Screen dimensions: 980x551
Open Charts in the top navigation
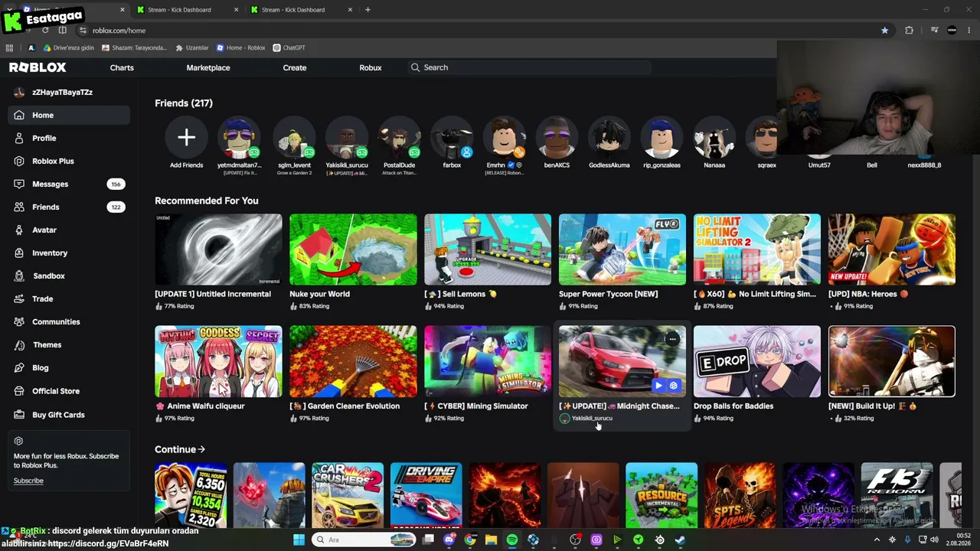(x=122, y=67)
